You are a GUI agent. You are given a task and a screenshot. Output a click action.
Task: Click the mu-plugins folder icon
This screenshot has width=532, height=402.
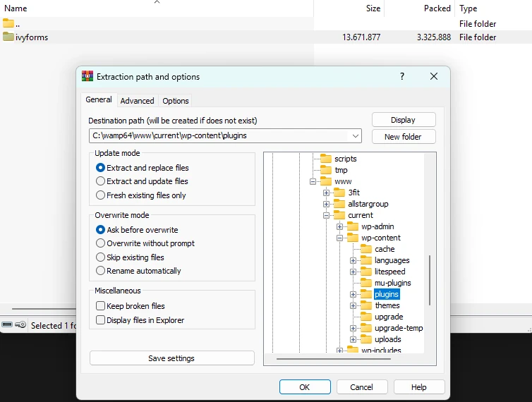366,283
